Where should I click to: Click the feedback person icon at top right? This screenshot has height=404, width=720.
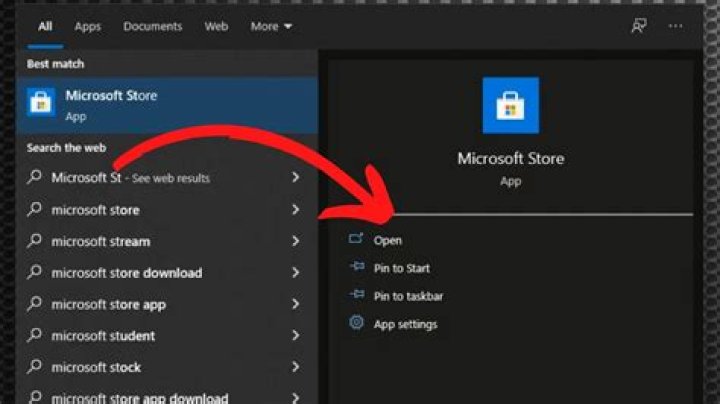click(x=639, y=26)
